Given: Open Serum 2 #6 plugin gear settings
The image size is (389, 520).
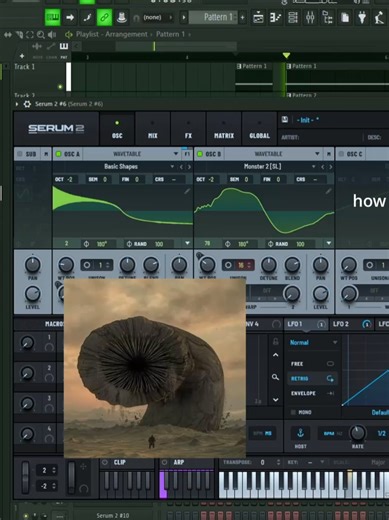Looking at the screenshot, I should click(x=27, y=104).
